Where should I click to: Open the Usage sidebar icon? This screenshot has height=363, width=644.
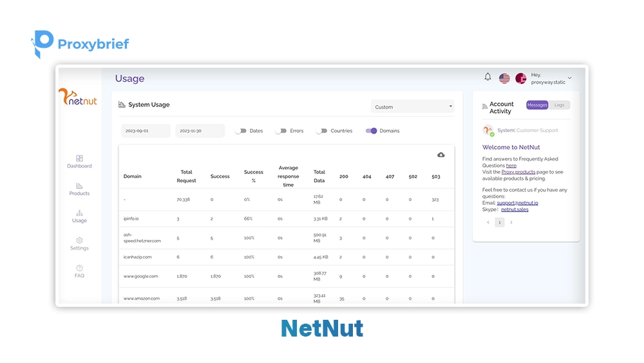point(79,213)
